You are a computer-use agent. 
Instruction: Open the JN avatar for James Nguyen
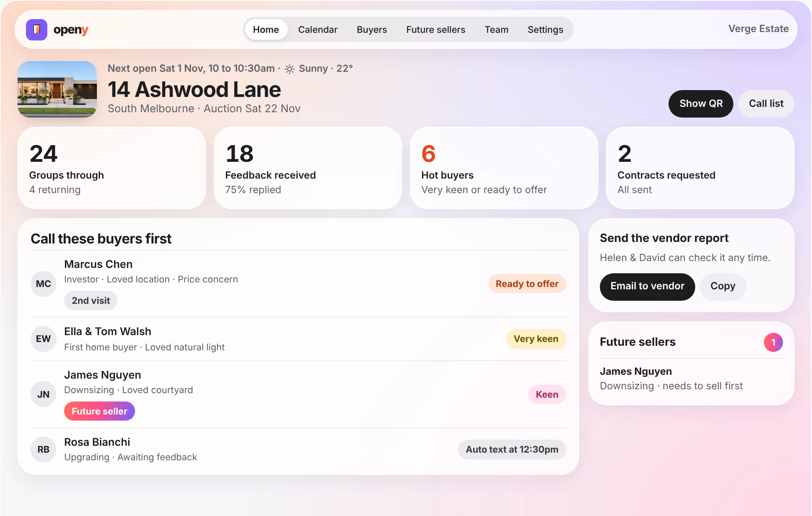(43, 394)
